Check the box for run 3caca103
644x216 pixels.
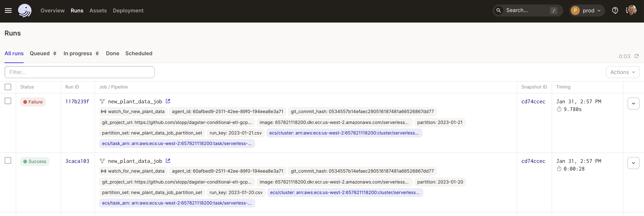tap(8, 160)
